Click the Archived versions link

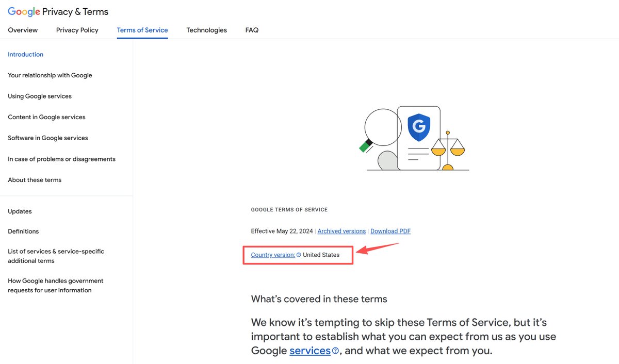coord(341,231)
